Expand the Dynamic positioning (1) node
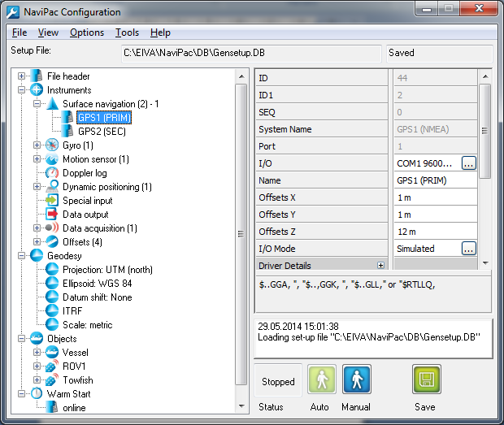The height and width of the screenshot is (425, 504). pos(37,187)
